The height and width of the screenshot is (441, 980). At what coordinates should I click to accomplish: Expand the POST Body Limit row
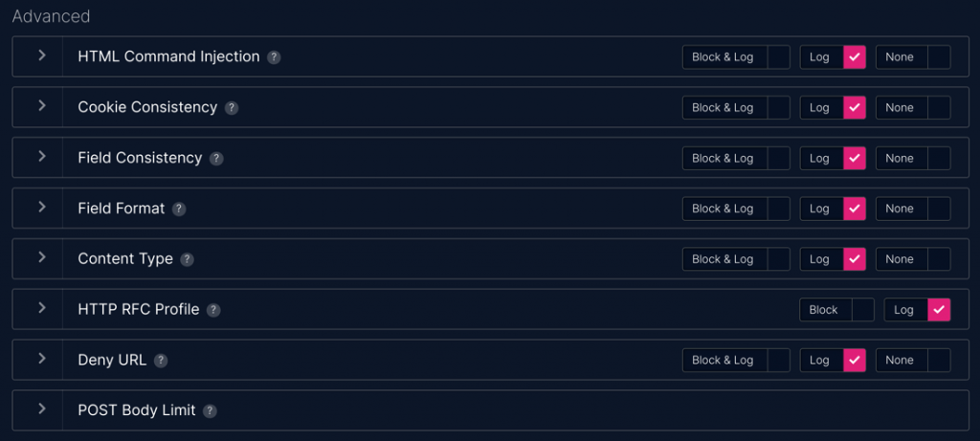click(x=42, y=409)
